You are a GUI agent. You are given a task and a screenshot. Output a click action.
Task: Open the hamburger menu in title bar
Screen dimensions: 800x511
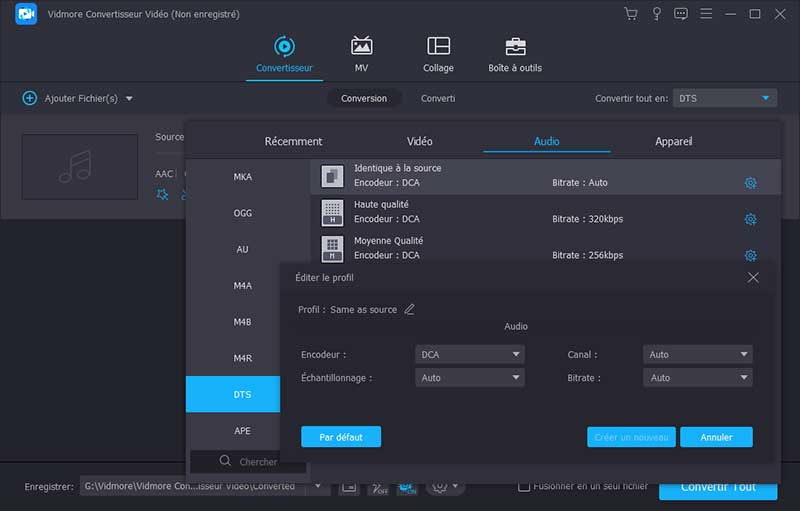[x=706, y=14]
